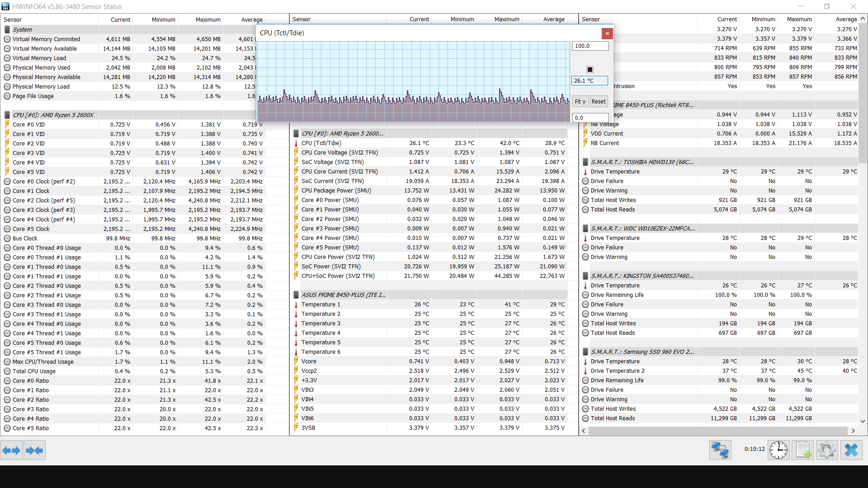Open sensor settings gear icon
Screen dimensions: 868x488
point(827,450)
